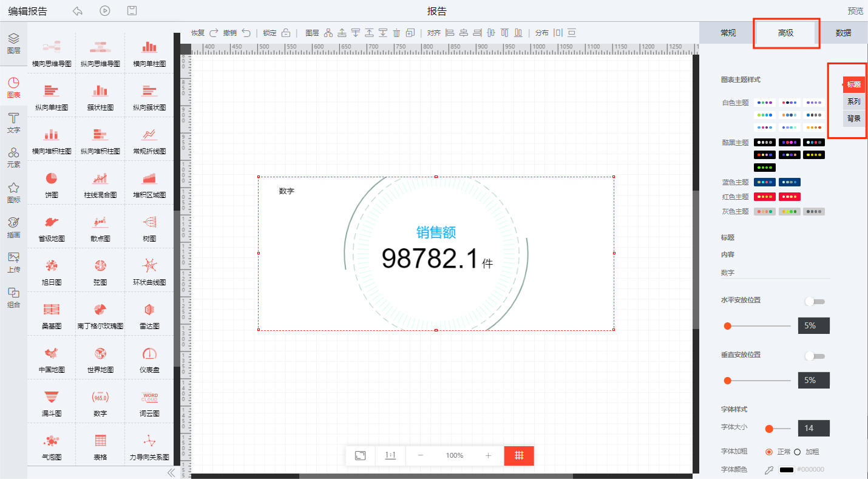Click the play preview icon in top bar

point(105,11)
